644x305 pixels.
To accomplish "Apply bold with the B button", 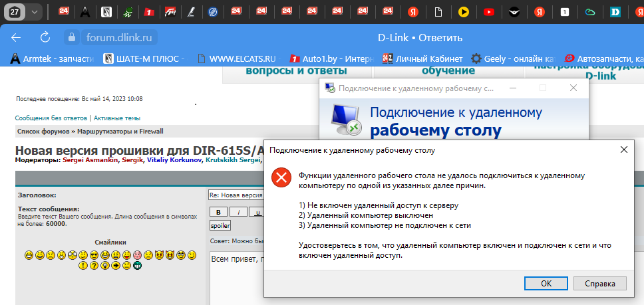I will coord(218,212).
